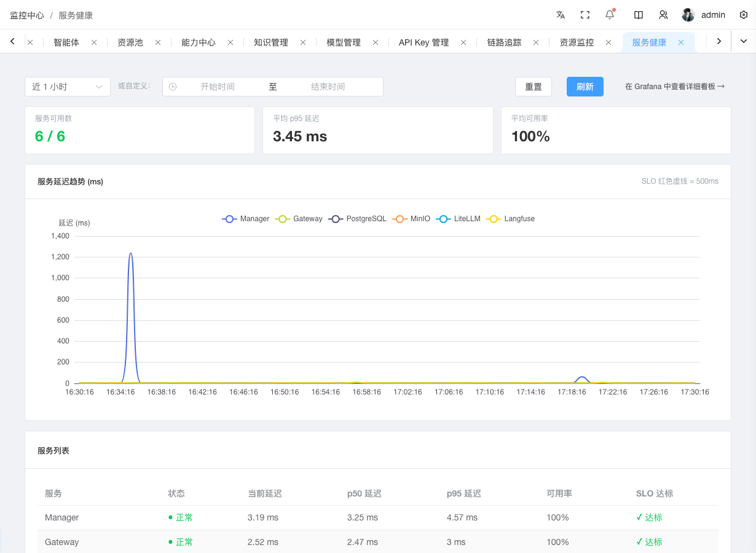
Task: Switch to the 模型管理 tab
Action: pyautogui.click(x=344, y=42)
